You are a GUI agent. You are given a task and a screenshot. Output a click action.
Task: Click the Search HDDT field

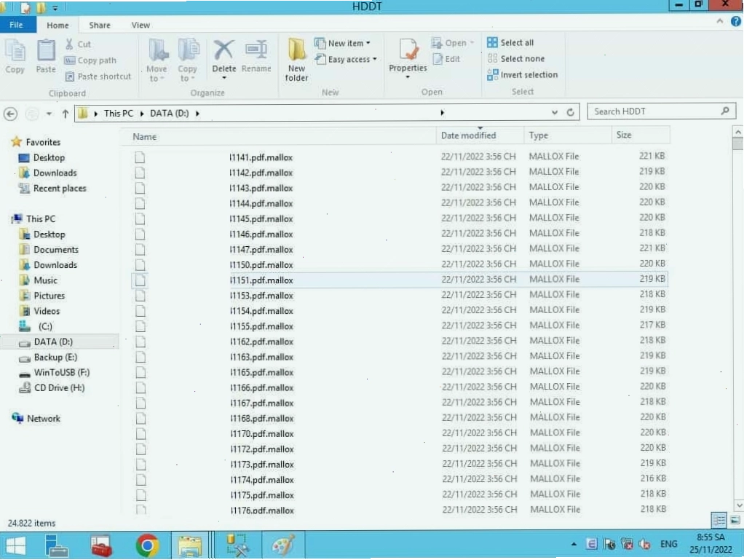(x=662, y=111)
